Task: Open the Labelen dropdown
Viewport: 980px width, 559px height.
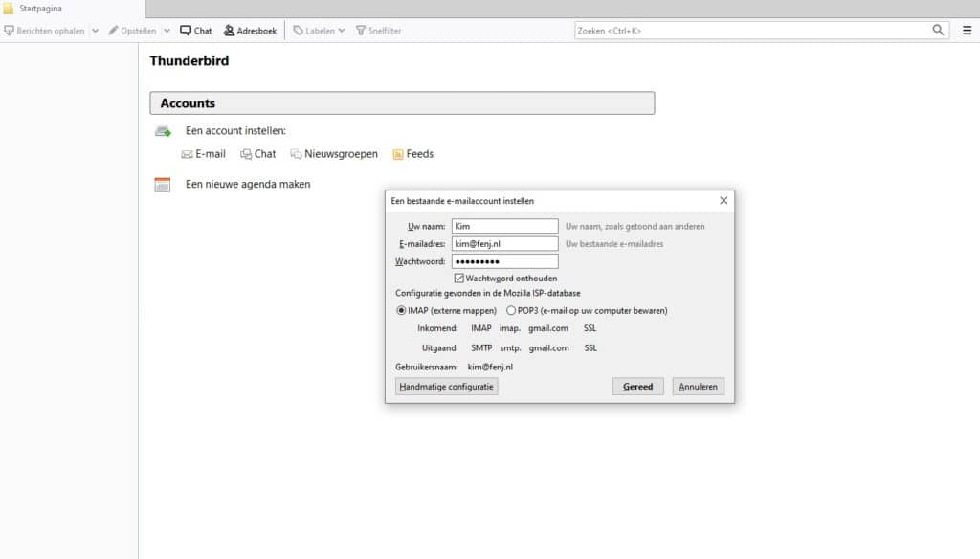Action: (319, 31)
